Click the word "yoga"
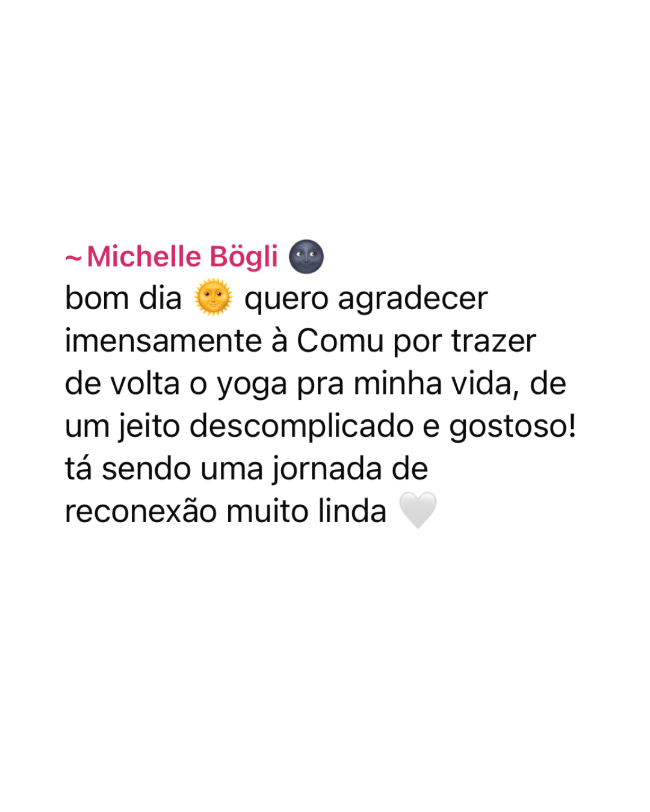 coord(252,385)
